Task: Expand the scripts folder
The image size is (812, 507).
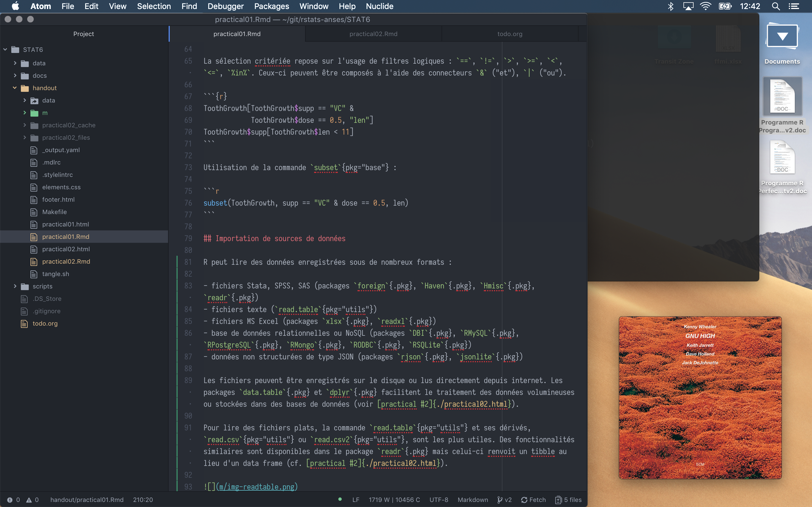Action: 15,286
